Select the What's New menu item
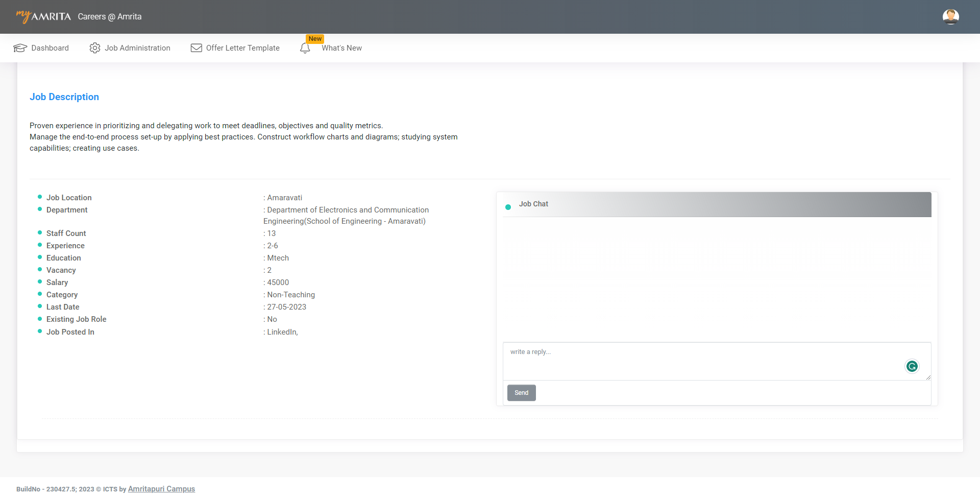Image resolution: width=980 pixels, height=495 pixels. pyautogui.click(x=341, y=48)
